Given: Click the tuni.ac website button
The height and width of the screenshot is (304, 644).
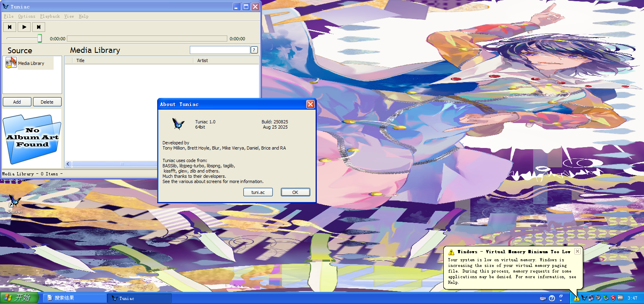Looking at the screenshot, I should pos(258,192).
